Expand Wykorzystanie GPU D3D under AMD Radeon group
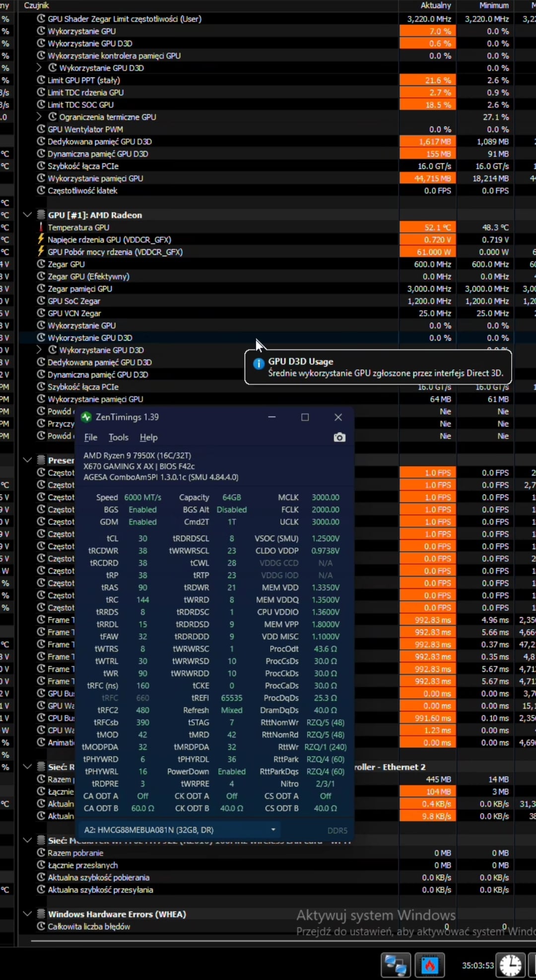The image size is (536, 980). pyautogui.click(x=39, y=350)
